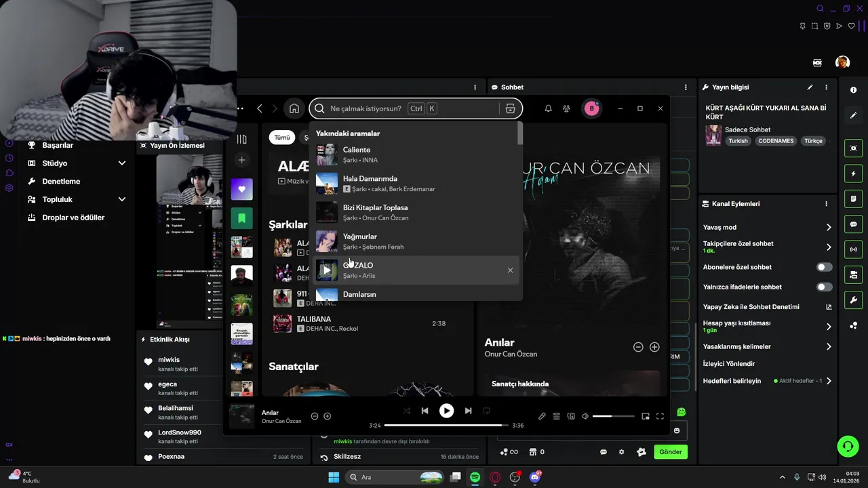Expand the Topluluk sidebar menu
Image resolution: width=868 pixels, height=488 pixels.
pos(122,199)
